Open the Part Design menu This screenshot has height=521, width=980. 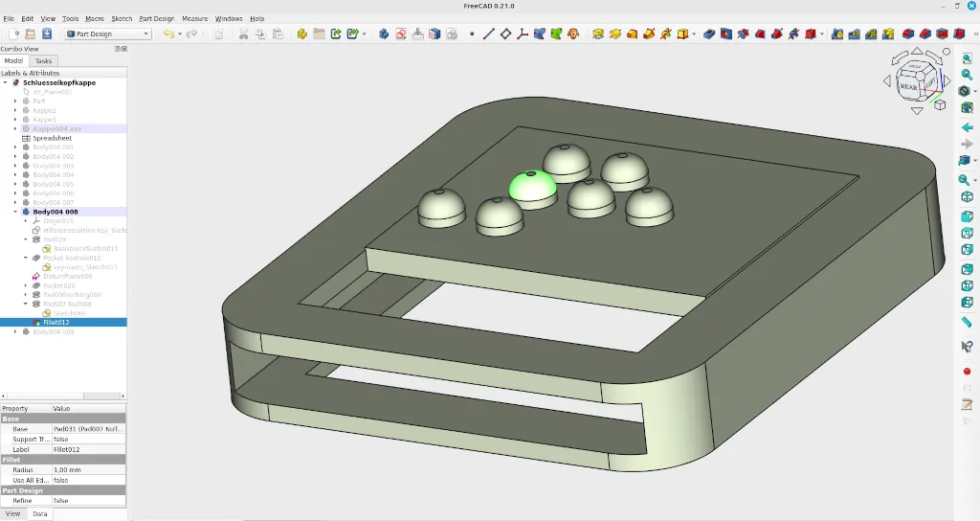tap(157, 19)
